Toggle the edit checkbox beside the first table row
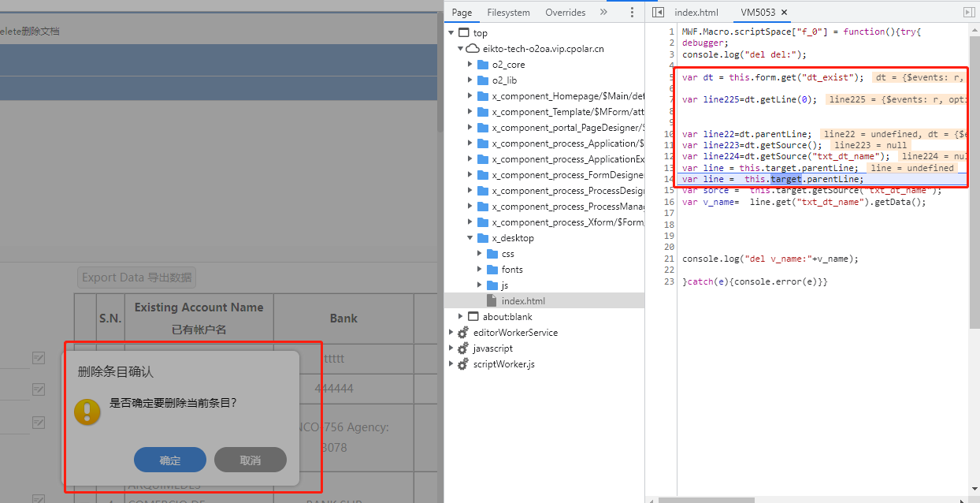This screenshot has height=503, width=980. click(39, 358)
